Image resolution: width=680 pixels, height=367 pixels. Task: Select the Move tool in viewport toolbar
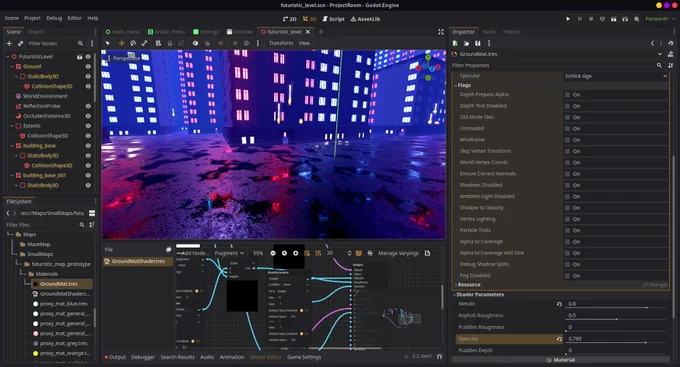pos(121,43)
